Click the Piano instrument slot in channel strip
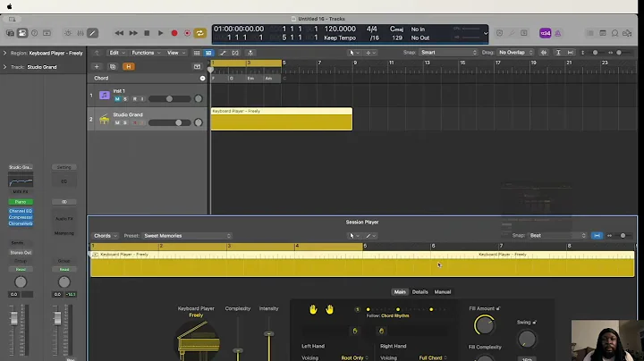 (x=21, y=202)
